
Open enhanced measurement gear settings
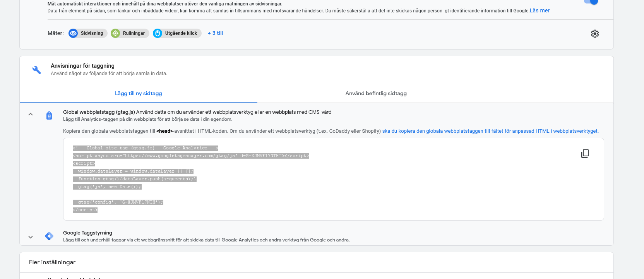(595, 34)
